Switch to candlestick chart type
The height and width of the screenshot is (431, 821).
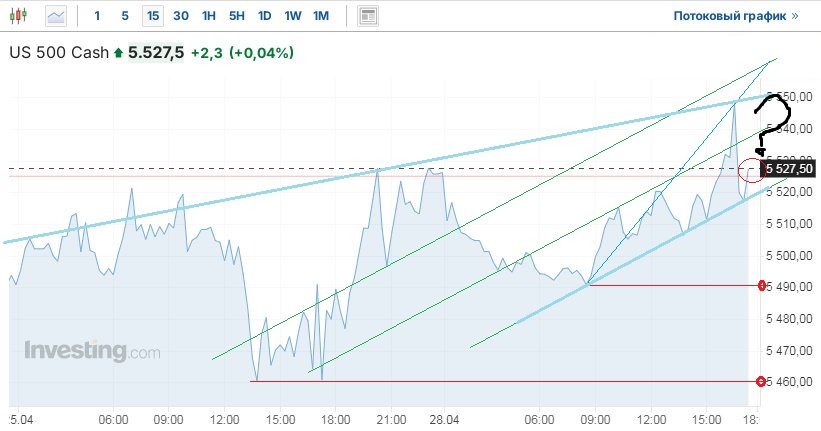(22, 16)
